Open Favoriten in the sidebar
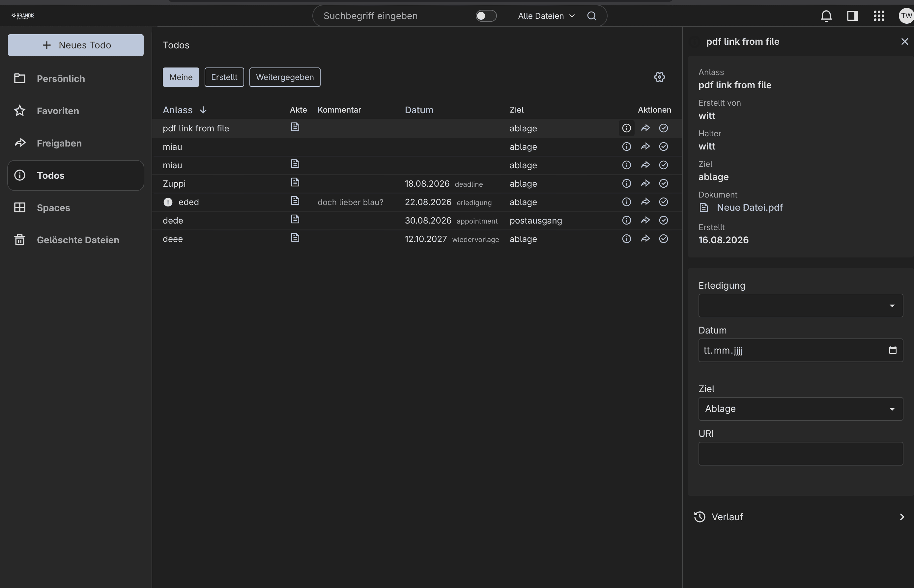 pos(76,111)
